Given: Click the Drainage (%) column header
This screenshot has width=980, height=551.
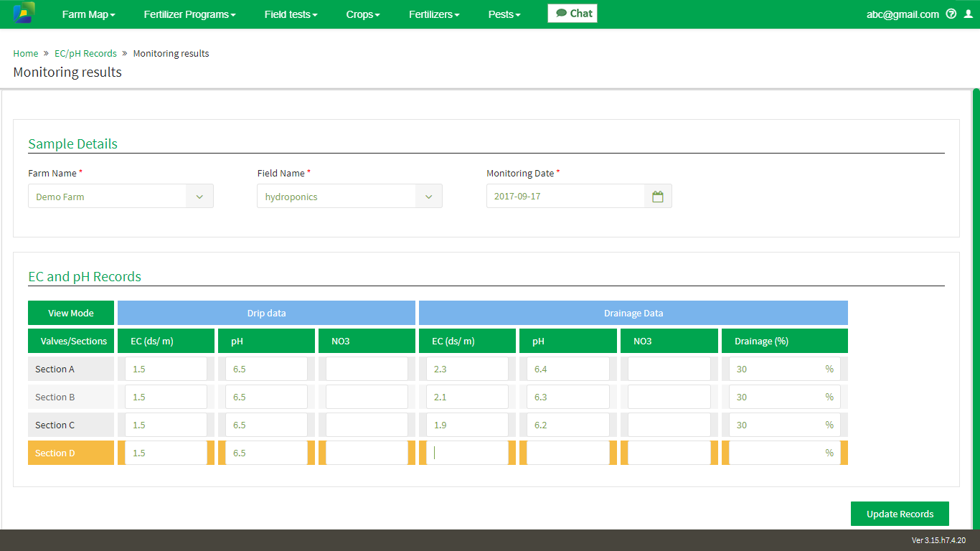Looking at the screenshot, I should point(785,341).
